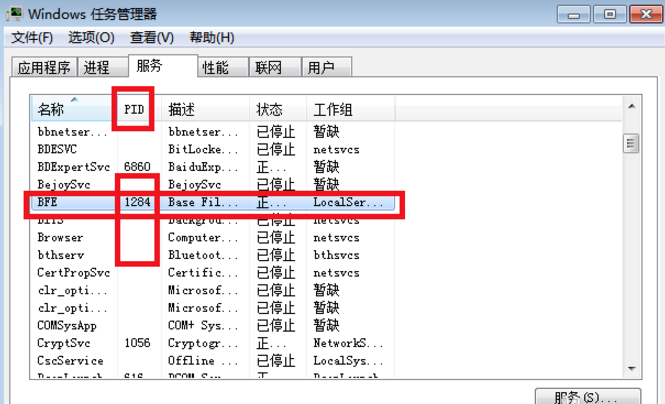Select the BejoySvc name cell
Viewport: 665px width, 404px height.
click(x=64, y=185)
